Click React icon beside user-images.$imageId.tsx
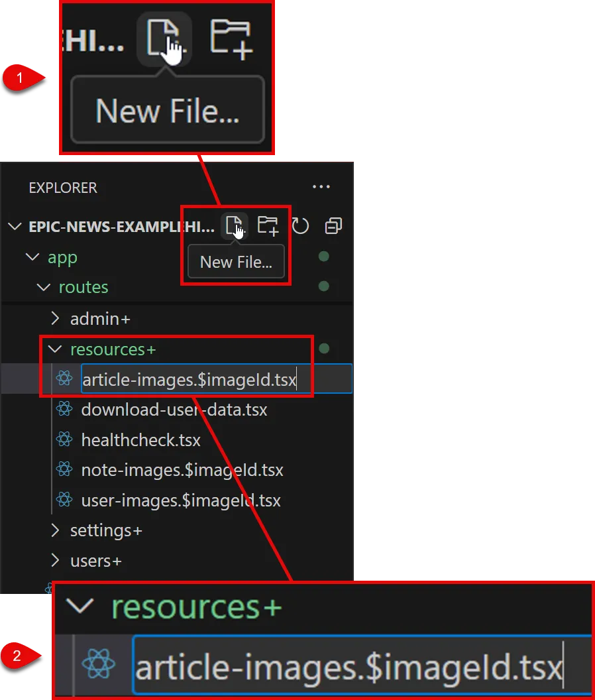The height and width of the screenshot is (700, 595). pyautogui.click(x=64, y=500)
